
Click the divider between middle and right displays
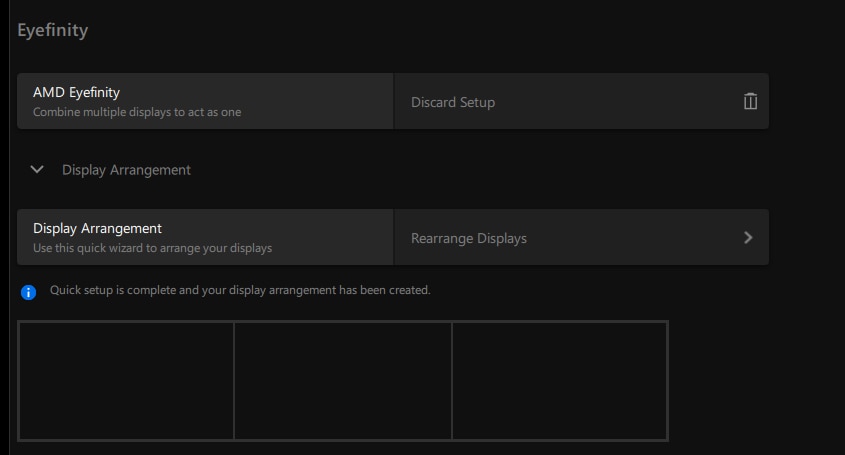point(452,380)
